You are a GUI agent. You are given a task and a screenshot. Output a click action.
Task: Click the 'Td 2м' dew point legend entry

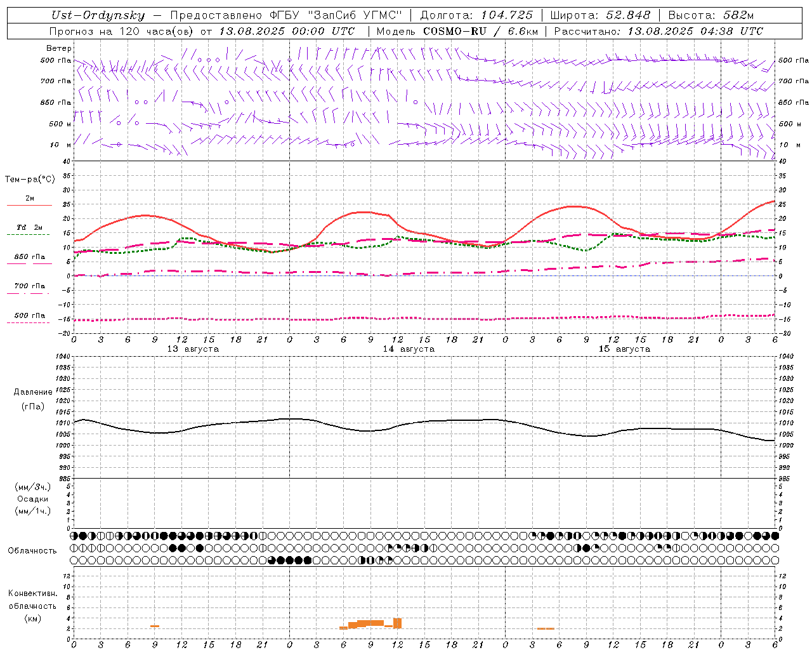(29, 230)
